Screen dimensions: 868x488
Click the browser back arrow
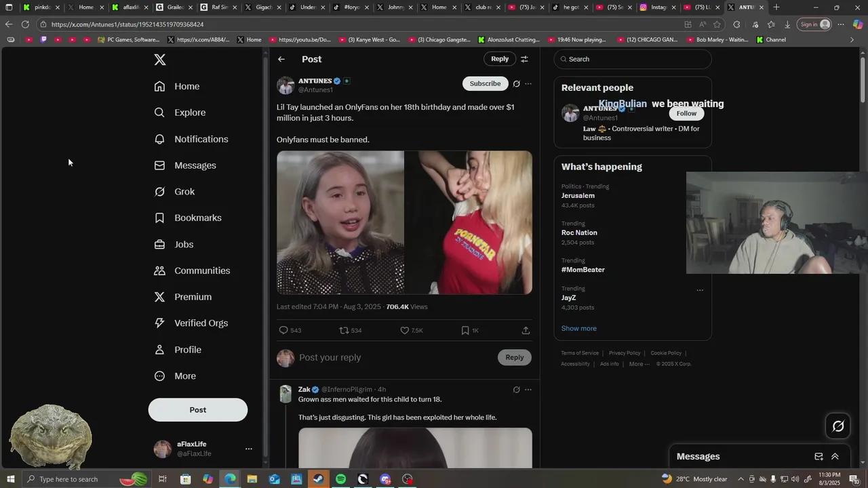click(9, 24)
